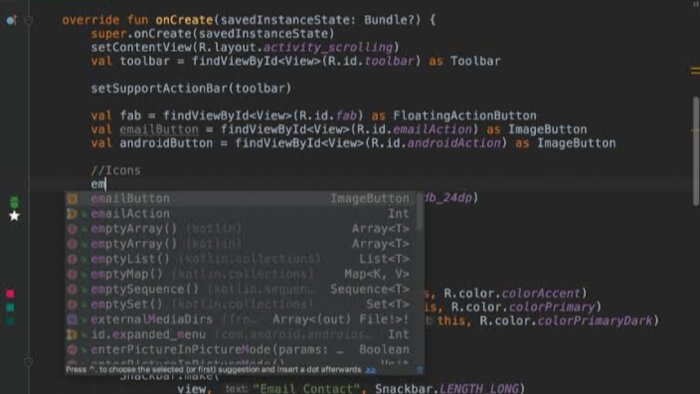Viewport: 700px width, 394px height.
Task: Click the double-arrow link in the popup hint
Action: pyautogui.click(x=371, y=370)
